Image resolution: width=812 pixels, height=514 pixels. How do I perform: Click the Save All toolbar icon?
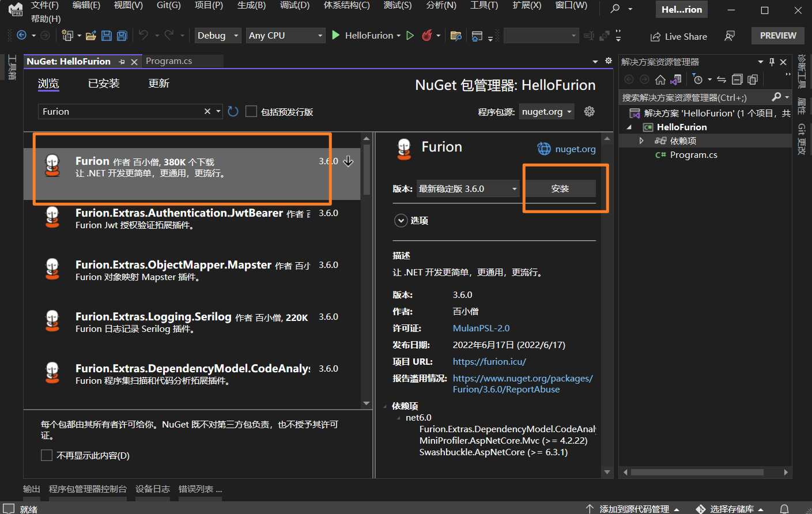tap(122, 36)
